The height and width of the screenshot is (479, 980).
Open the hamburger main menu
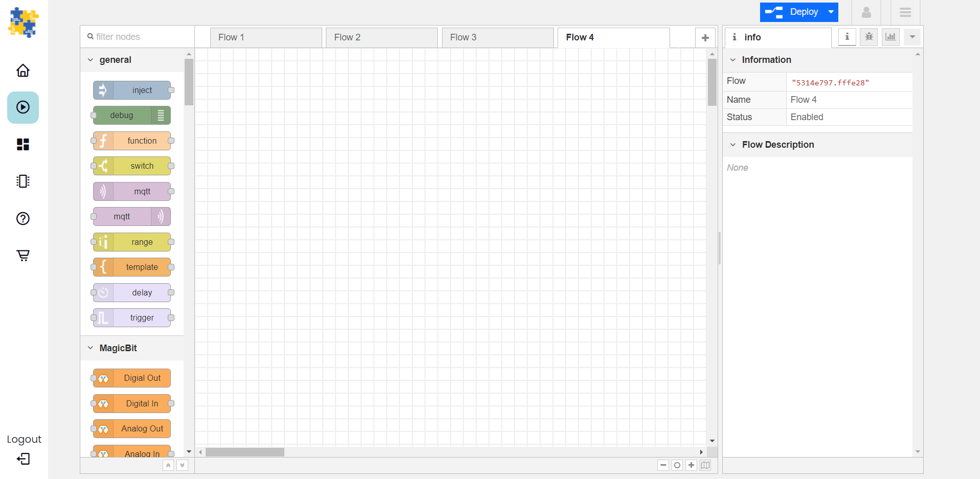[x=905, y=12]
